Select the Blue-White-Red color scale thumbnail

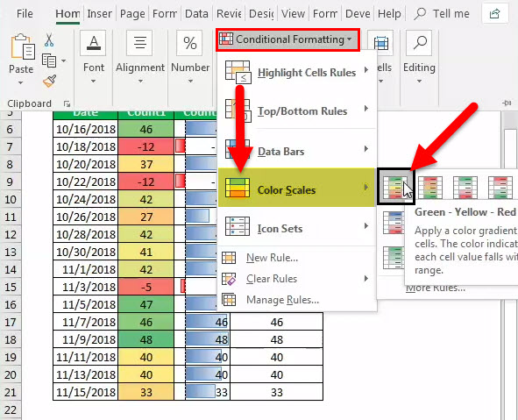tap(394, 223)
